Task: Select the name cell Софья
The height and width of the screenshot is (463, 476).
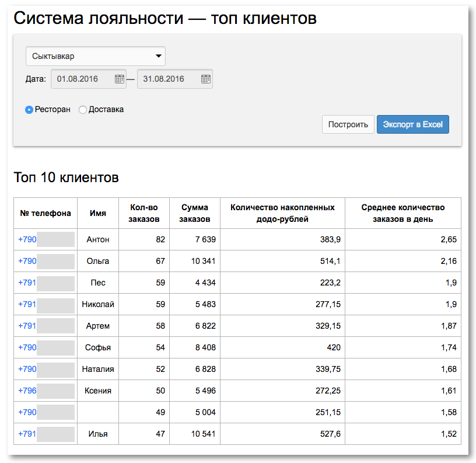Action: point(98,347)
